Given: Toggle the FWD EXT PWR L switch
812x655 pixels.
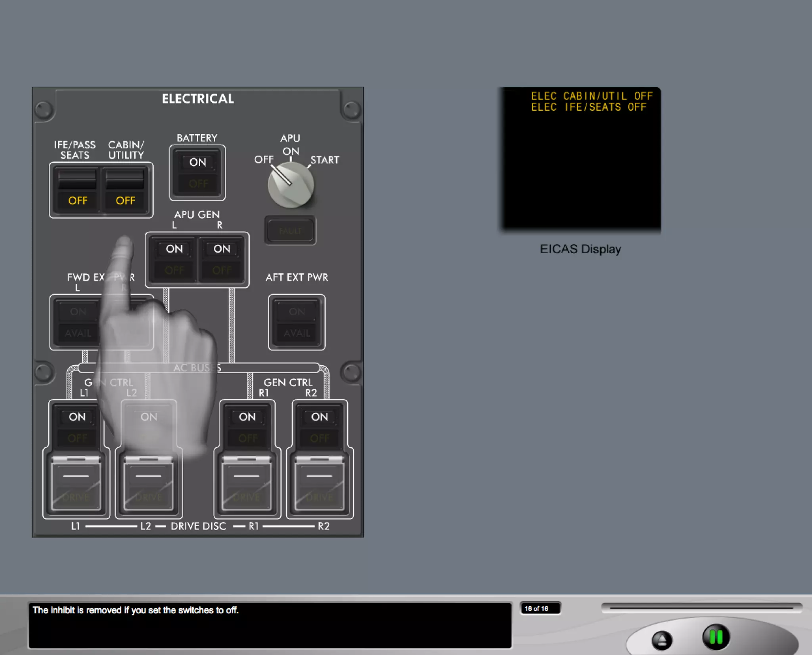Looking at the screenshot, I should tap(77, 322).
